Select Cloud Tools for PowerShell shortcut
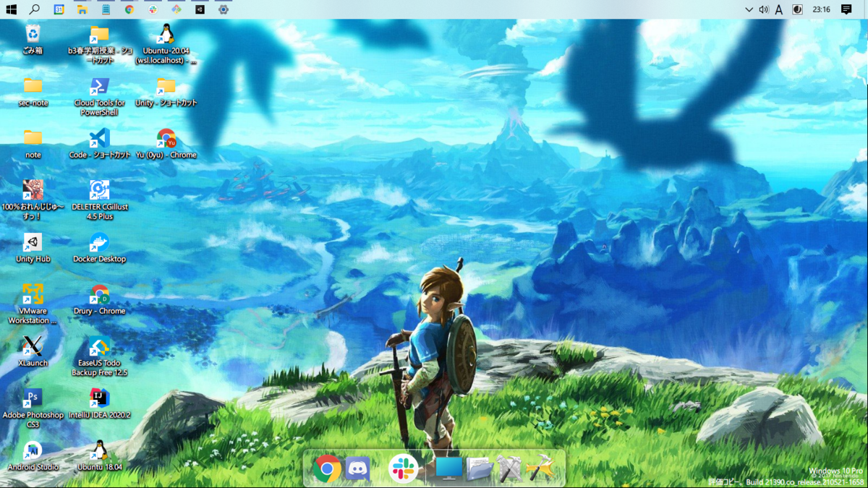Image resolution: width=868 pixels, height=488 pixels. [x=100, y=95]
